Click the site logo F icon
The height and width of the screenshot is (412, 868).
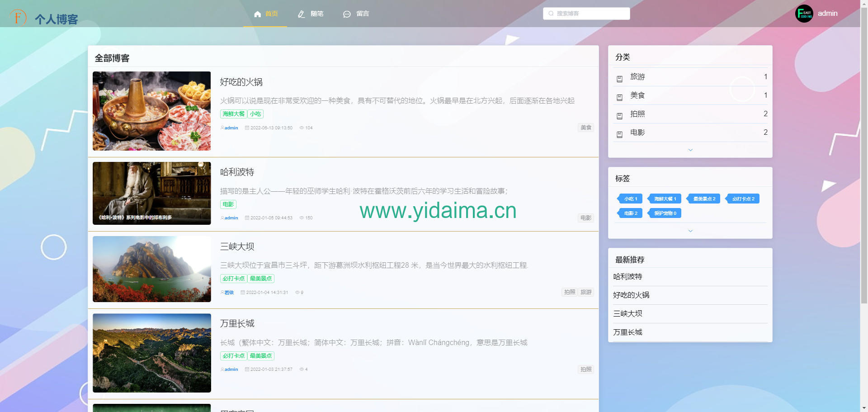pos(18,18)
